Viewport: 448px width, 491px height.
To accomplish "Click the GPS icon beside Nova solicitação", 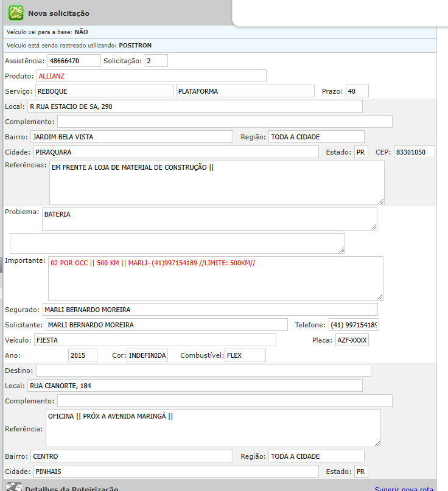I will [x=15, y=13].
